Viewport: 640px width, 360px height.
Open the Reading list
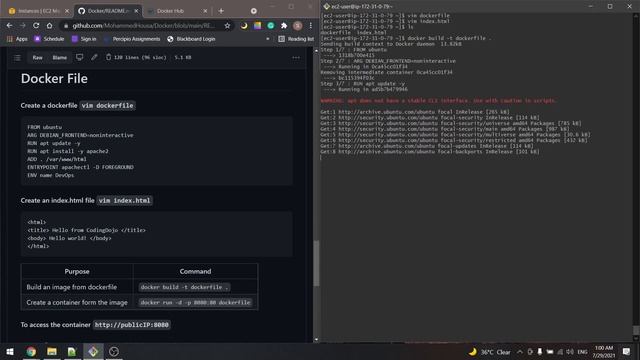[x=296, y=39]
